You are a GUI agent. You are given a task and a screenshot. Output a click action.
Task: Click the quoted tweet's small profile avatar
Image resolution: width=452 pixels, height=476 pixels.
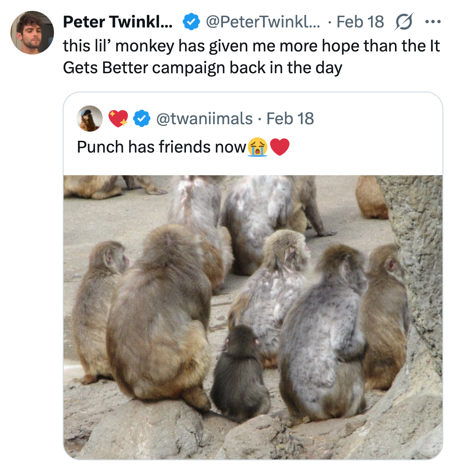click(90, 118)
